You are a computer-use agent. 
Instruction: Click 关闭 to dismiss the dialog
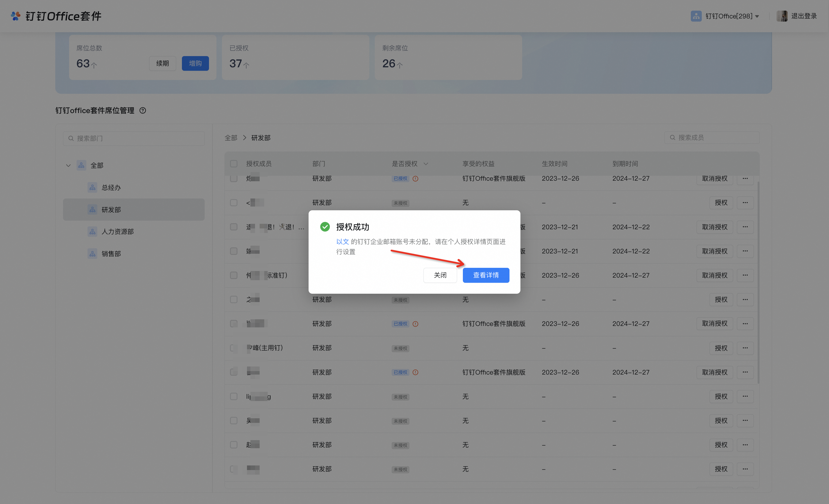[440, 275]
